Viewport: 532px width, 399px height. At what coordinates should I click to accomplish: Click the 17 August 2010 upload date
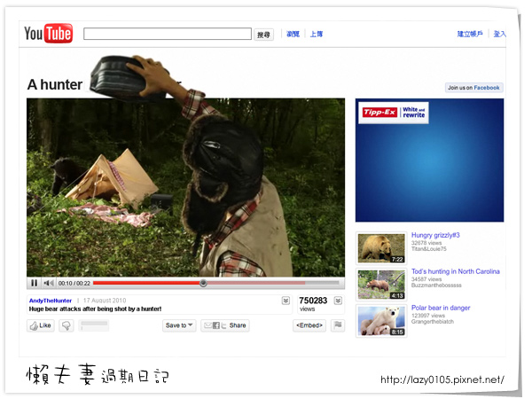(105, 301)
